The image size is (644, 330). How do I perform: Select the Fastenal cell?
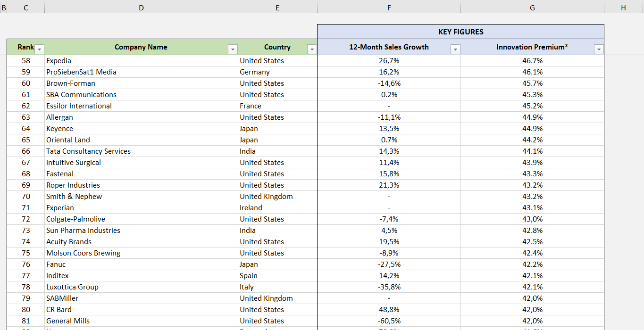coord(142,174)
